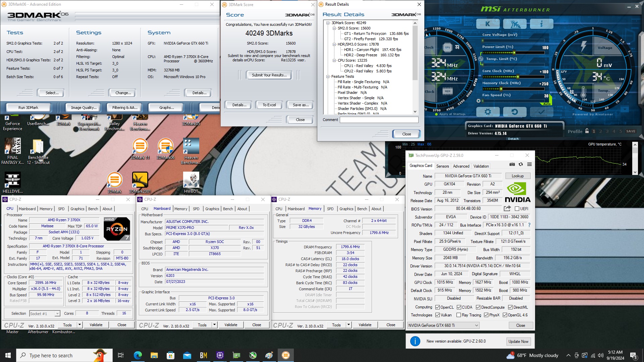Open the Afterburner information button
This screenshot has width=644, height=362.
coord(541,24)
